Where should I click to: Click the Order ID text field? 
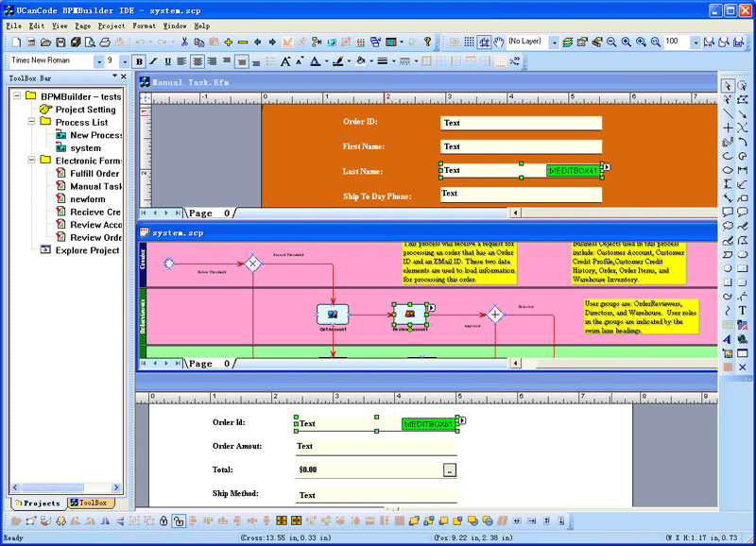[520, 123]
